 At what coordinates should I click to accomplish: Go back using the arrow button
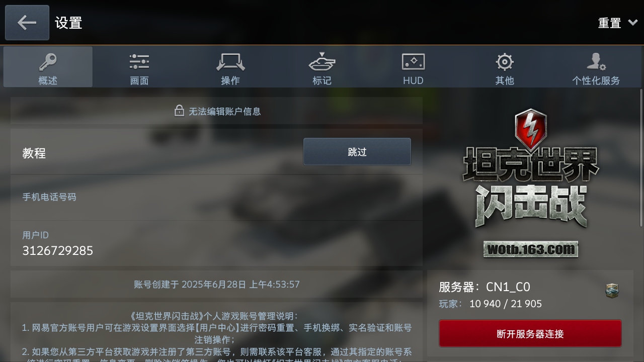[x=27, y=23]
